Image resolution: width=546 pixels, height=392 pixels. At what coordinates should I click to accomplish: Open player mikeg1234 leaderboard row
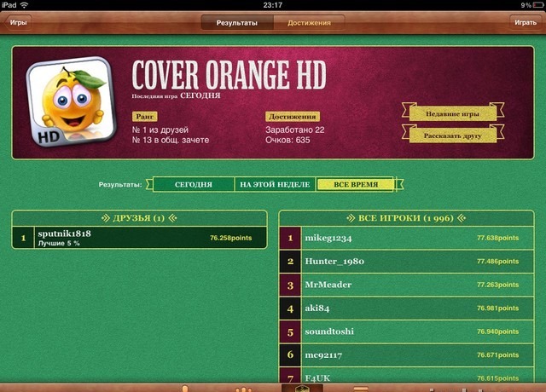[406, 239]
